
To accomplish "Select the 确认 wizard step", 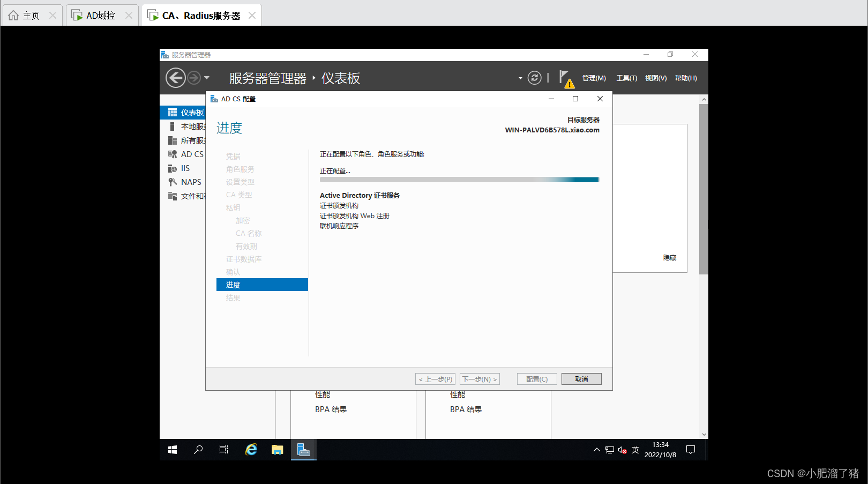I will [233, 272].
